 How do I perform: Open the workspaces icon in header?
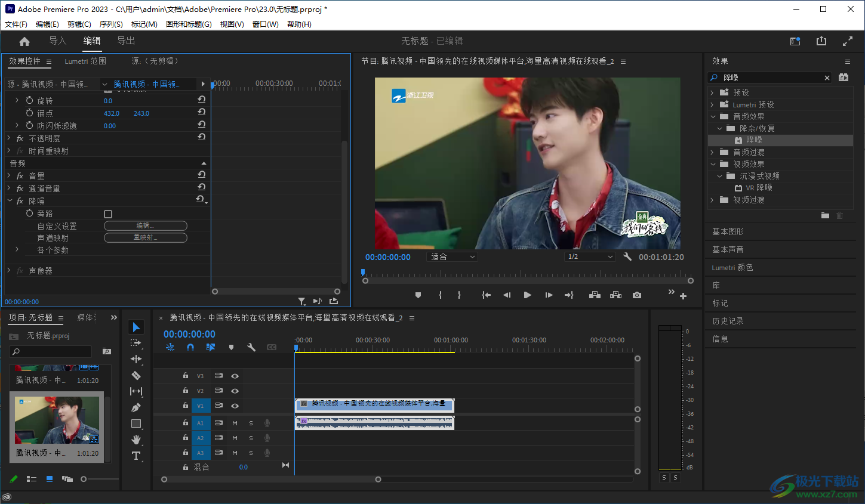795,41
